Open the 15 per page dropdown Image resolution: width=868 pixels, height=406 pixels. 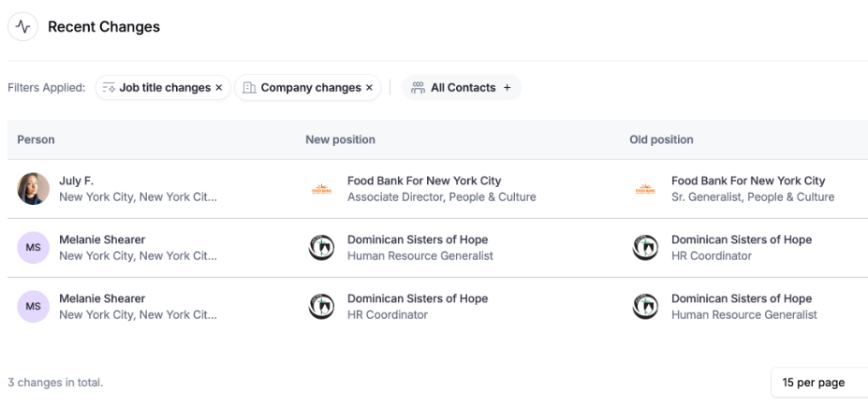819,383
